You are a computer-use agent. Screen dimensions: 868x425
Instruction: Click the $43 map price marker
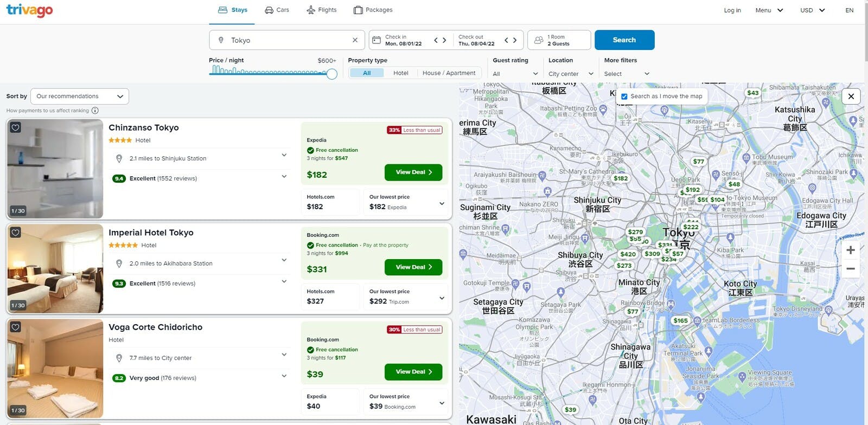(753, 93)
